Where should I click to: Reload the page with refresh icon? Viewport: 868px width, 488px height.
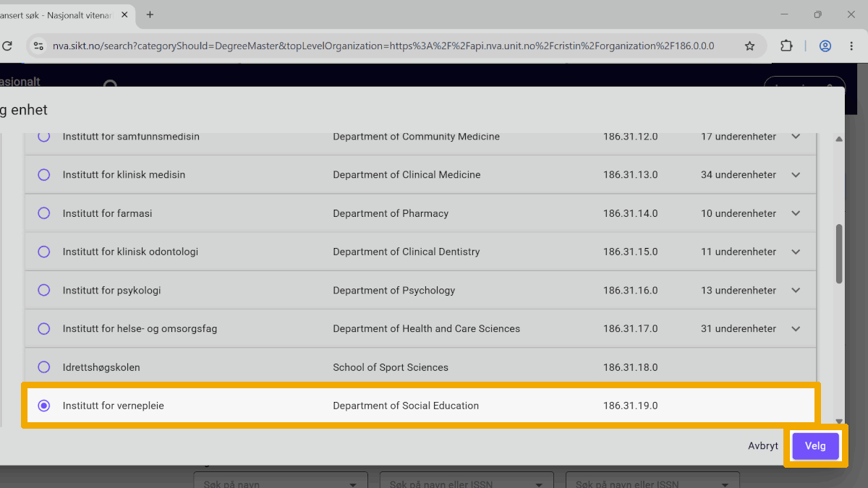tap(7, 46)
